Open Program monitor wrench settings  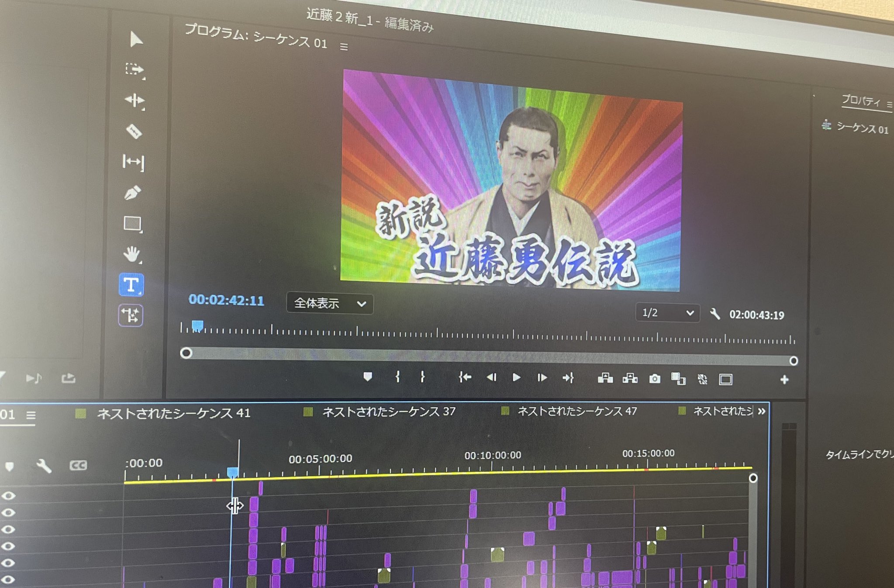[715, 314]
